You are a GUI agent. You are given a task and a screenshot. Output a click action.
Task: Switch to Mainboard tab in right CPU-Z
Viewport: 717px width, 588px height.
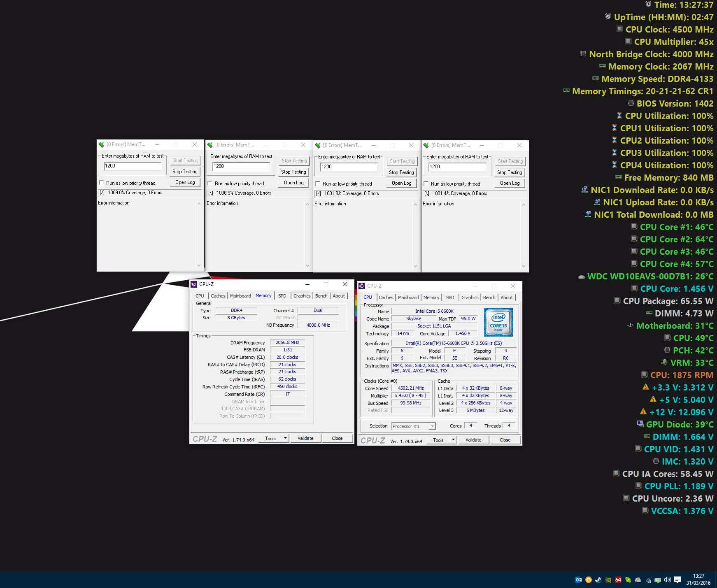coord(408,297)
